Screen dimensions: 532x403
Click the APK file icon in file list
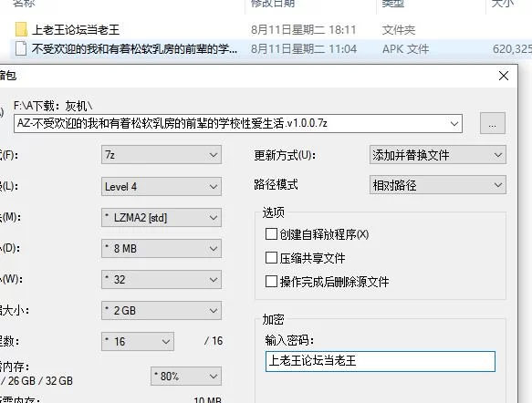[21, 49]
